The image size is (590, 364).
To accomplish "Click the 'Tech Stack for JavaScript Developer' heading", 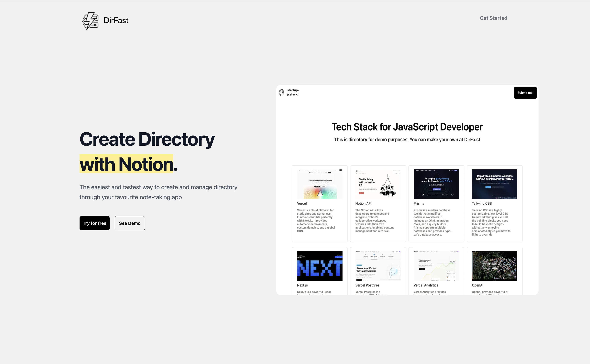I will click(x=407, y=127).
